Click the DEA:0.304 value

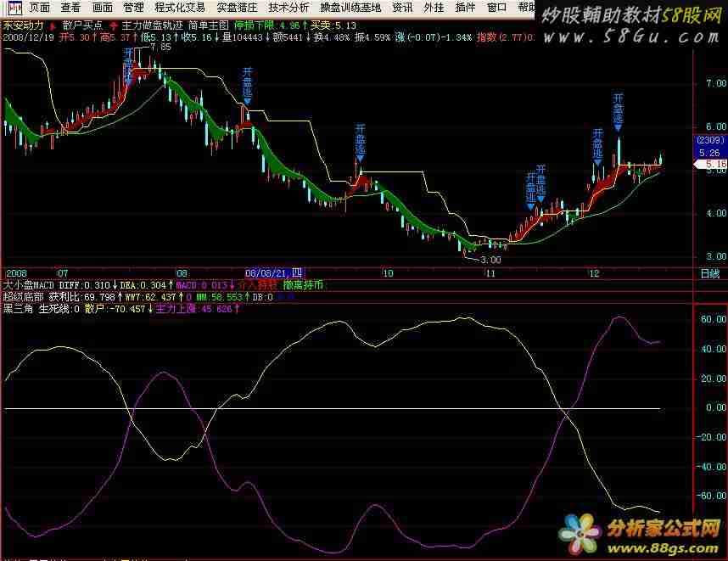143,284
